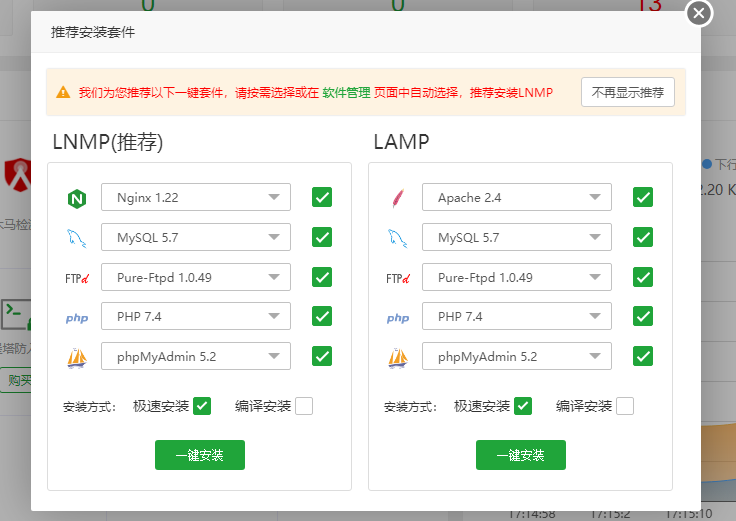The width and height of the screenshot is (736, 521).
Task: Open the Apache 2.4 version dropdown
Action: (517, 197)
